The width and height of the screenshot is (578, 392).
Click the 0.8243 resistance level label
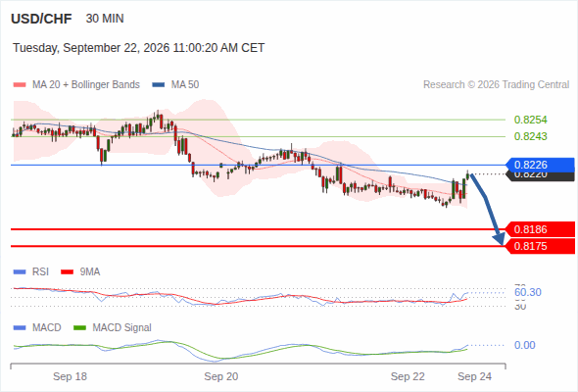click(x=530, y=136)
